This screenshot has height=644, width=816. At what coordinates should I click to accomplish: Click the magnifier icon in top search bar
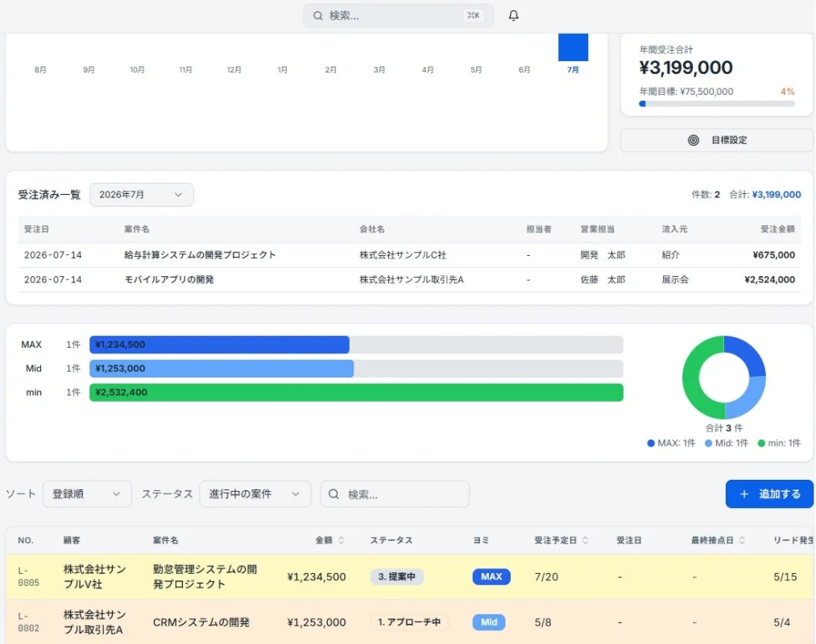point(317,15)
